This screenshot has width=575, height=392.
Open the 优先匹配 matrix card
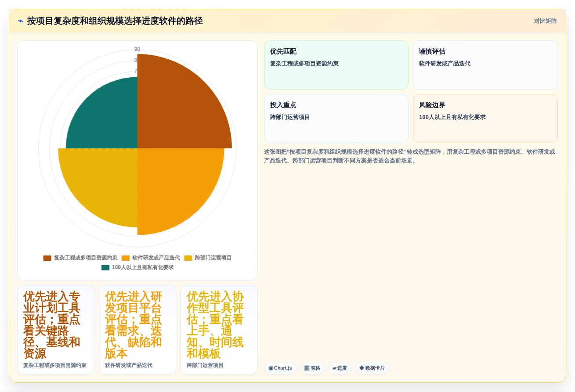pyautogui.click(x=336, y=65)
